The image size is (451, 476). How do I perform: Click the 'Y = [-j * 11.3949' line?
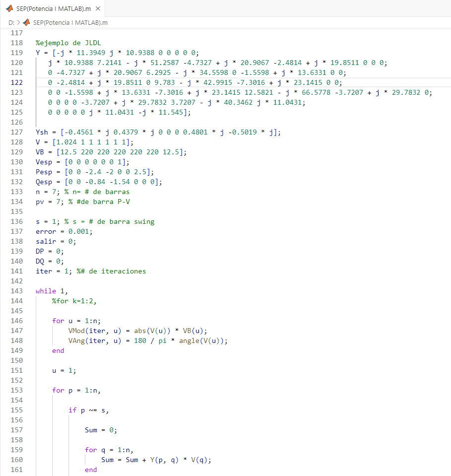[x=117, y=53]
